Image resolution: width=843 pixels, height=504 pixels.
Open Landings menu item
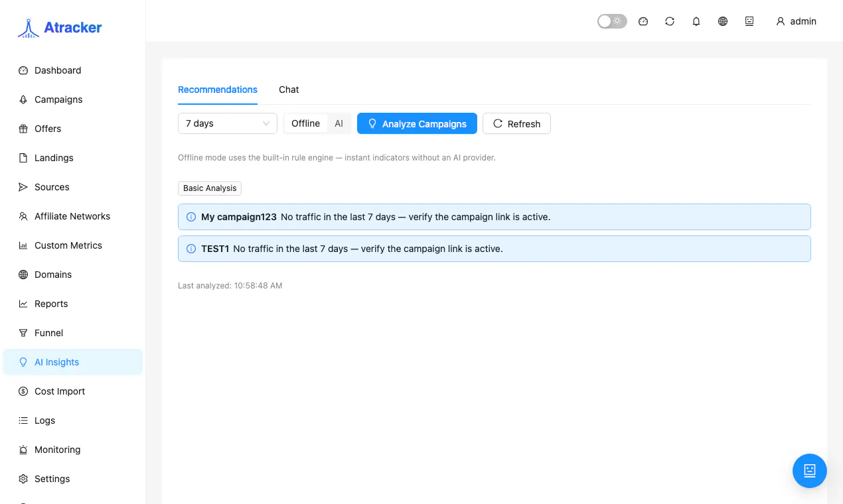(x=72, y=158)
